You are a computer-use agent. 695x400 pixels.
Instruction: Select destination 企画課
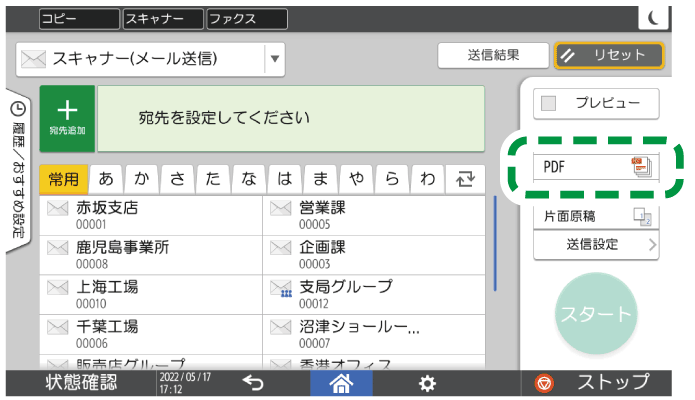374,255
